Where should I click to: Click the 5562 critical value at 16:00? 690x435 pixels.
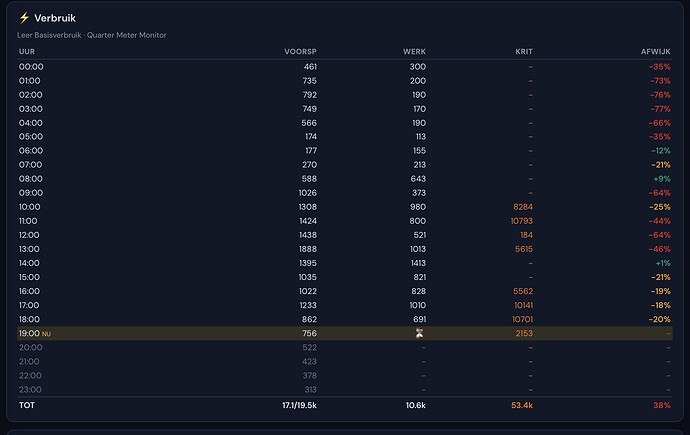click(523, 292)
